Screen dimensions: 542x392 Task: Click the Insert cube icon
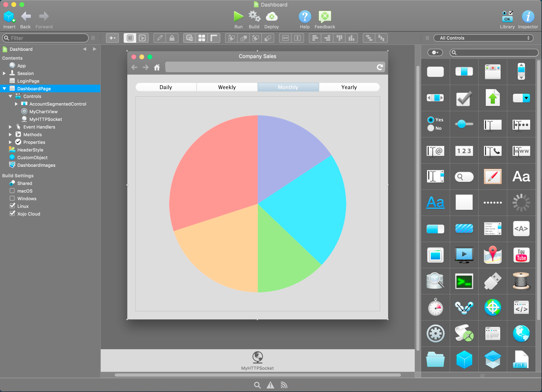[9, 17]
